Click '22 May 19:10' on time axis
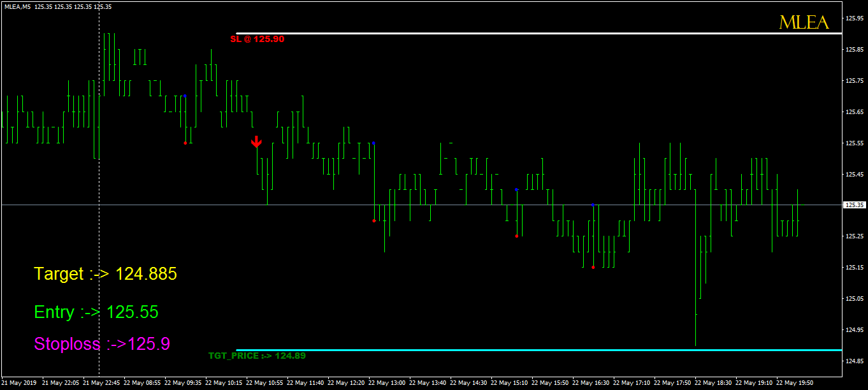This screenshot has height=390, width=868. pyautogui.click(x=754, y=383)
